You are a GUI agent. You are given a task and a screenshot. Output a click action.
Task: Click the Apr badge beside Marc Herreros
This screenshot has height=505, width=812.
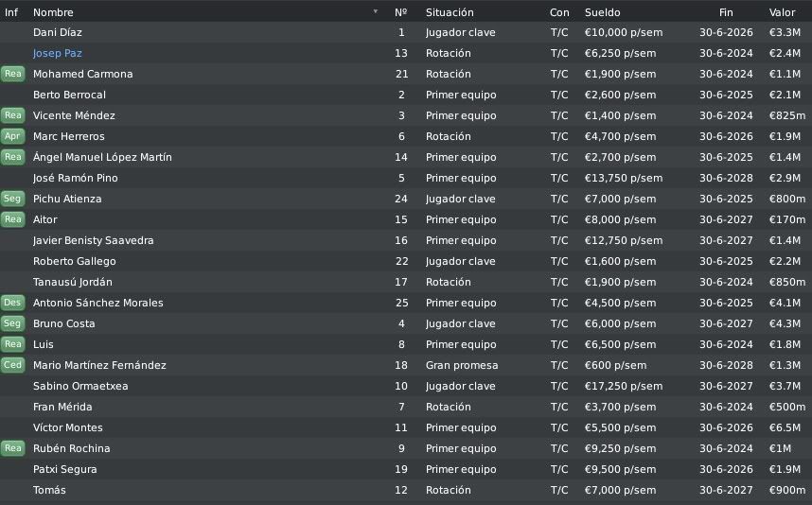pos(12,136)
